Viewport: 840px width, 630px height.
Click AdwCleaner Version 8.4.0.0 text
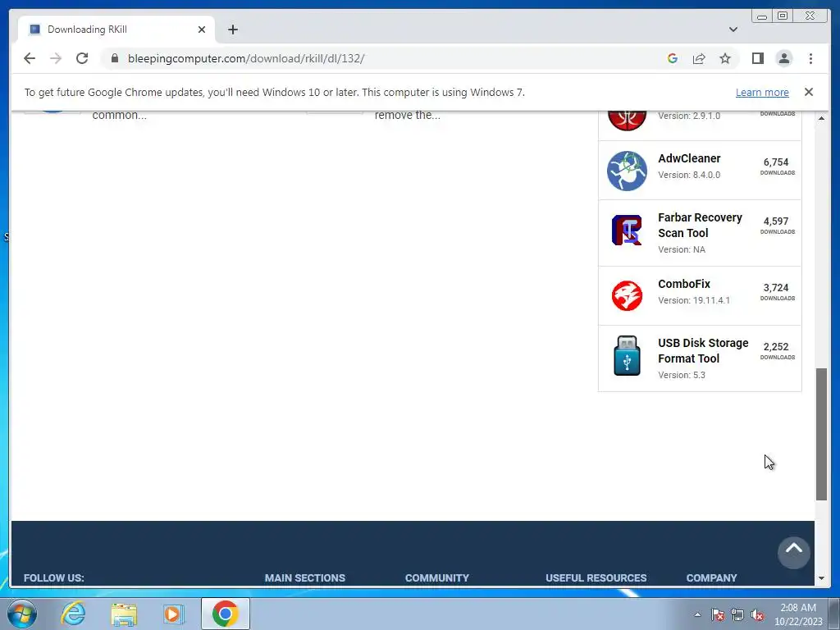(689, 175)
